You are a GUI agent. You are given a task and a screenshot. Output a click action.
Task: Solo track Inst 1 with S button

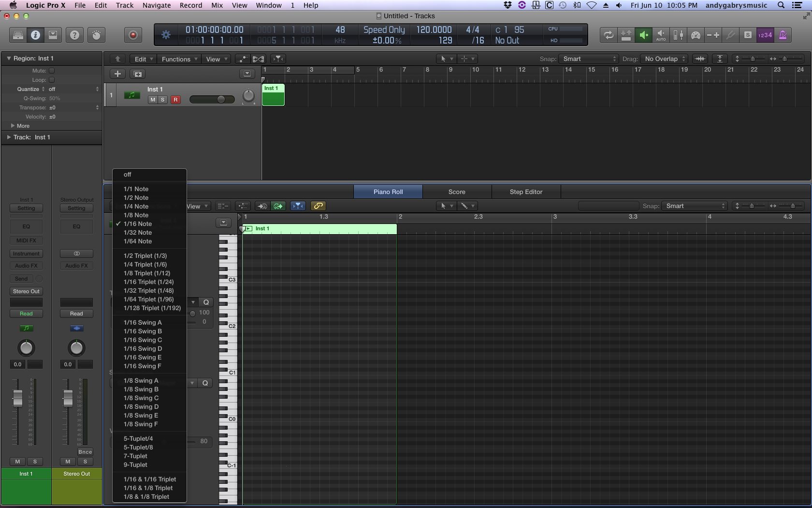pyautogui.click(x=163, y=100)
